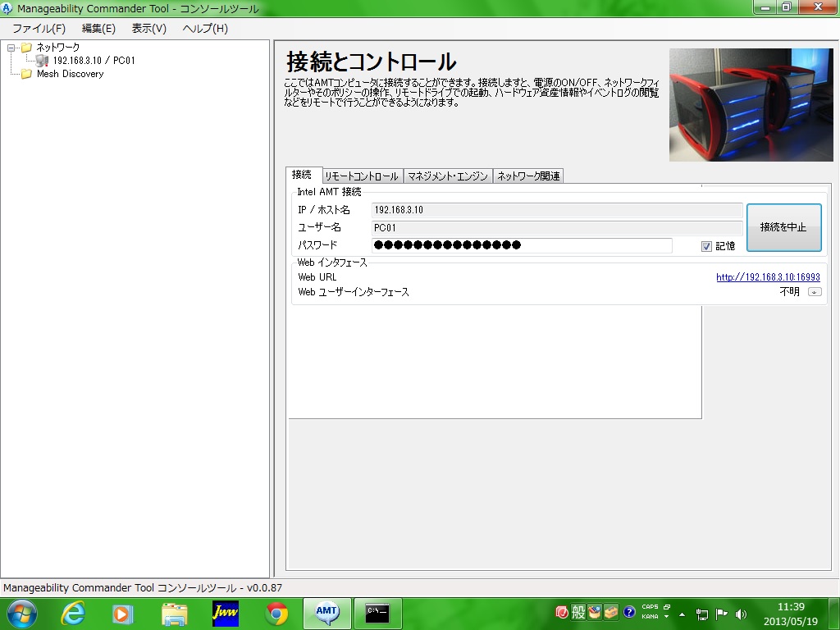This screenshot has height=630, width=840.
Task: Open Windows Media Player from the taskbar
Action: coord(123,614)
